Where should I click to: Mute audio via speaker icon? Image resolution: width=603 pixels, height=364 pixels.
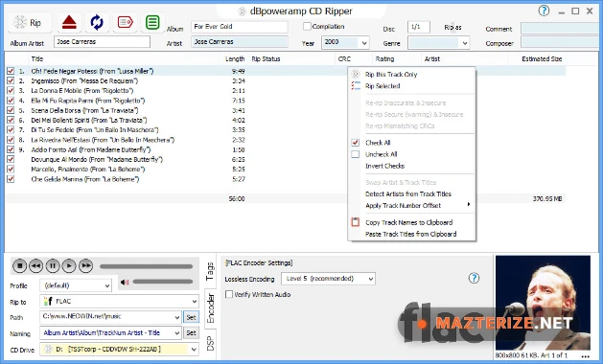click(125, 283)
